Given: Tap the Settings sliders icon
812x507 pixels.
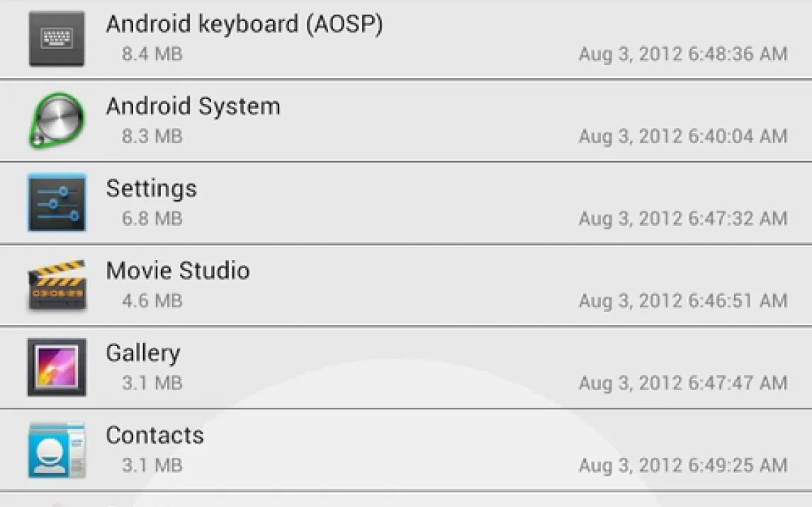Looking at the screenshot, I should [x=57, y=203].
